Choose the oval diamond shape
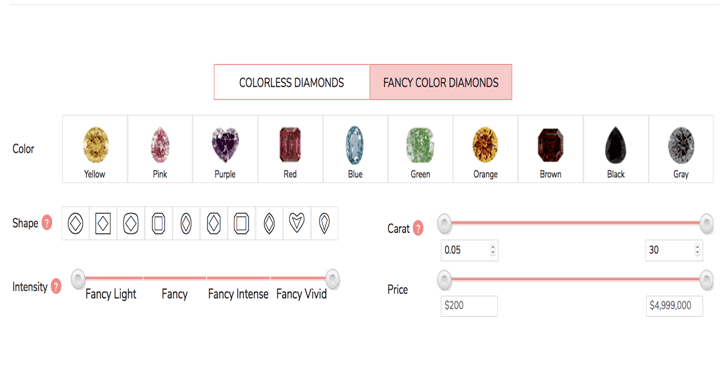This screenshot has height=370, width=721. (186, 223)
